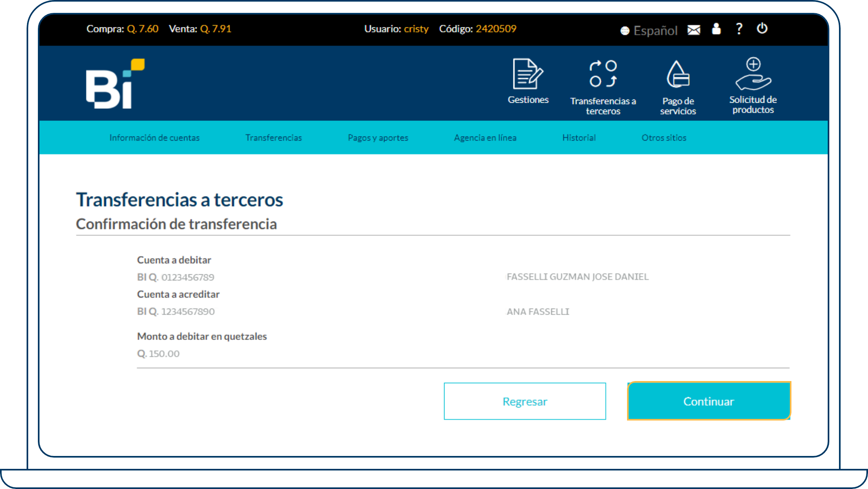Open Solicitud de productos icon
The image size is (868, 489).
tap(753, 74)
